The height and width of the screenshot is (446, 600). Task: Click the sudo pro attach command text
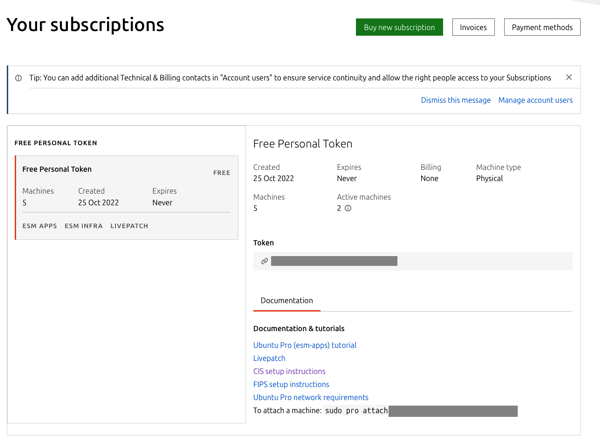tap(356, 411)
